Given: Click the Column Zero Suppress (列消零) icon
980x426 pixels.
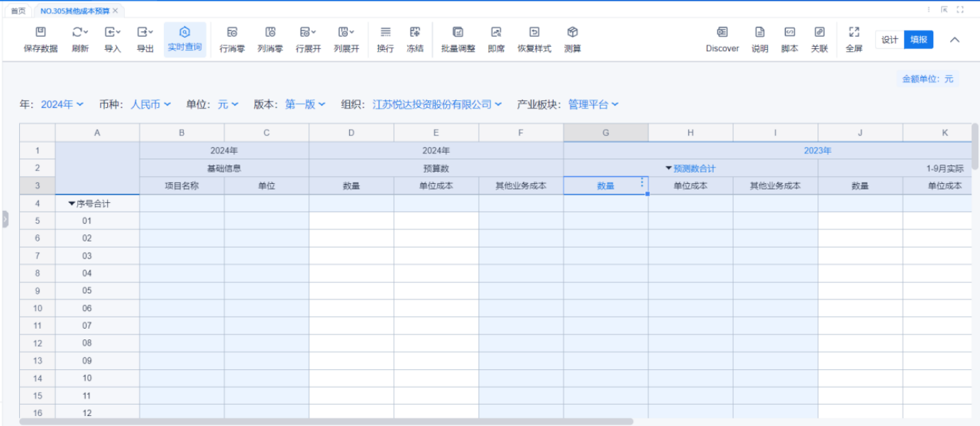Looking at the screenshot, I should tap(270, 33).
